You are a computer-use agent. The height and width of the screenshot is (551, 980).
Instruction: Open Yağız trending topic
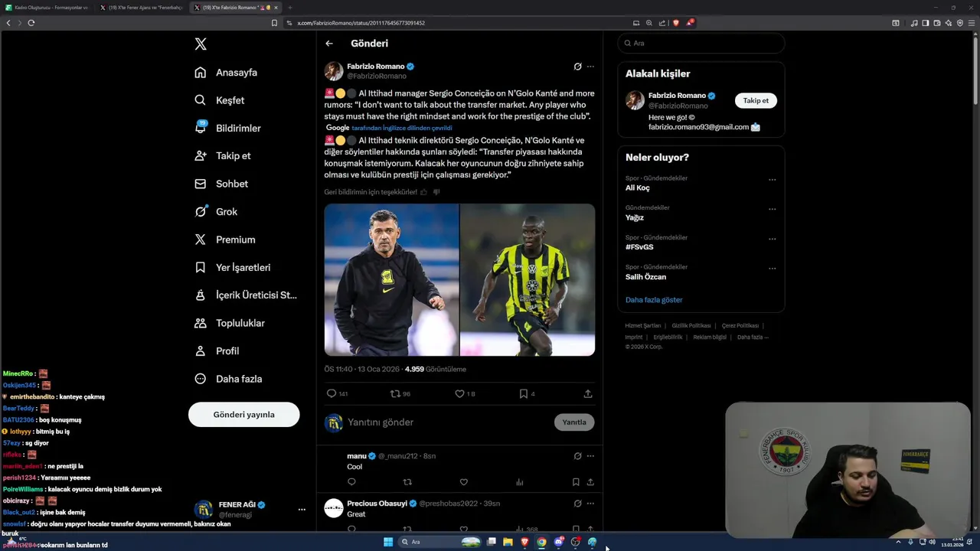point(635,217)
